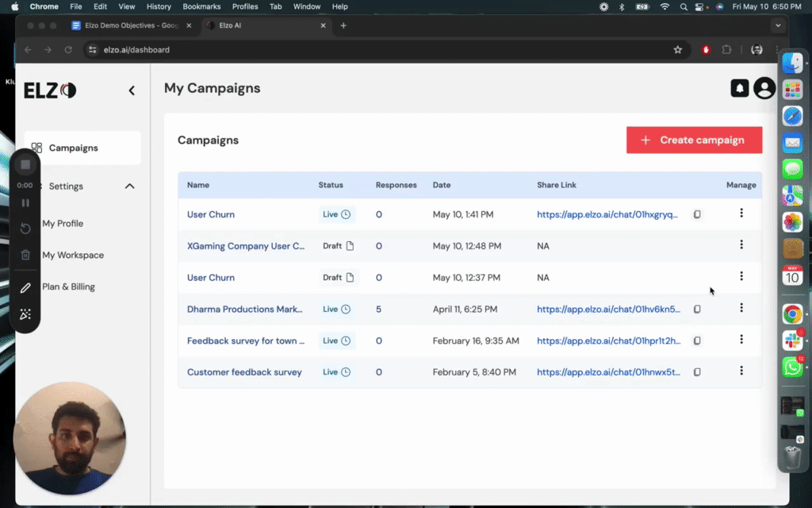Collapse the Settings section in sidebar
This screenshot has width=812, height=508.
[130, 187]
